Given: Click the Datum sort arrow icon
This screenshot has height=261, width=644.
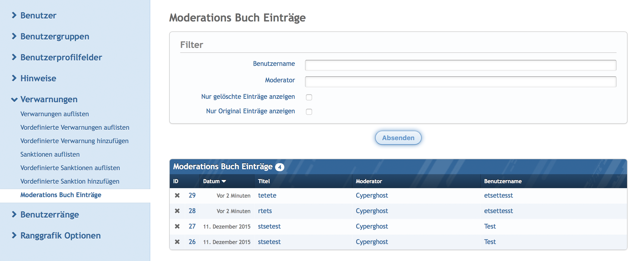Looking at the screenshot, I should (224, 181).
